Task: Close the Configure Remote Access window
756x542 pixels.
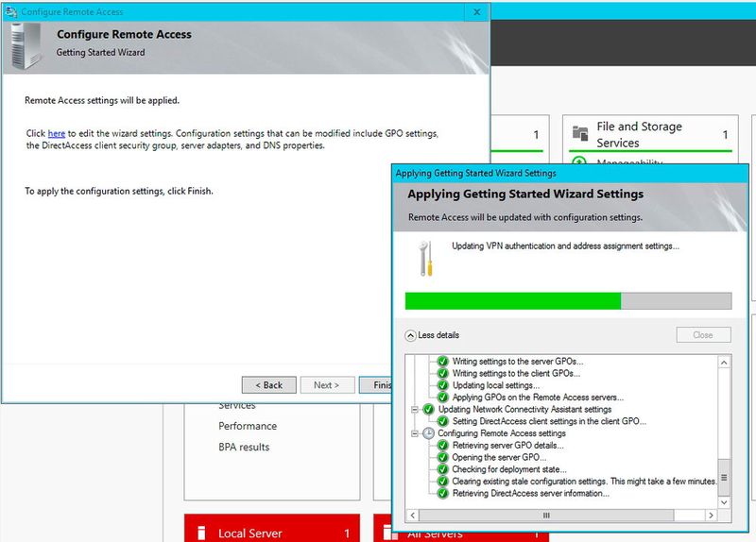Action: [x=477, y=12]
